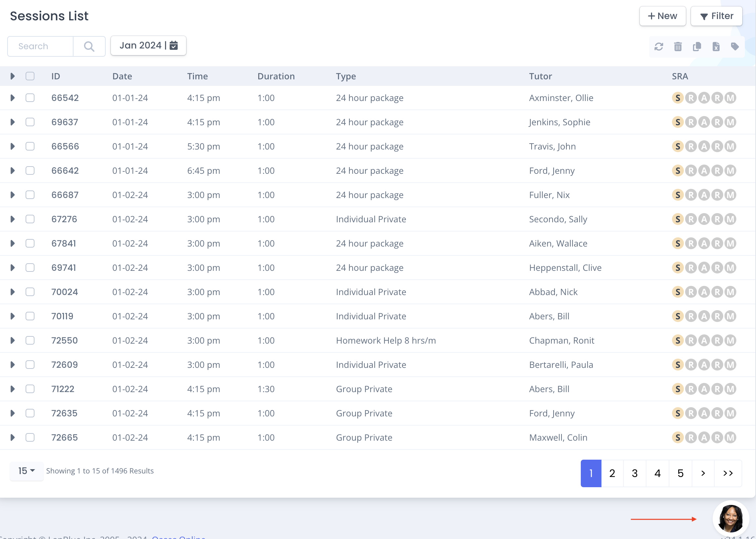Expand all rows with header arrow
This screenshot has width=756, height=539.
coord(12,76)
